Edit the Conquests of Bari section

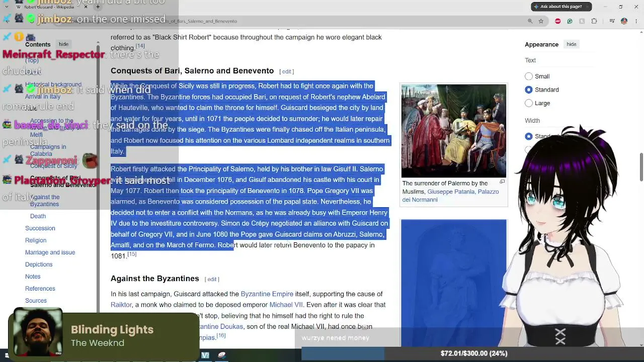coord(286,71)
